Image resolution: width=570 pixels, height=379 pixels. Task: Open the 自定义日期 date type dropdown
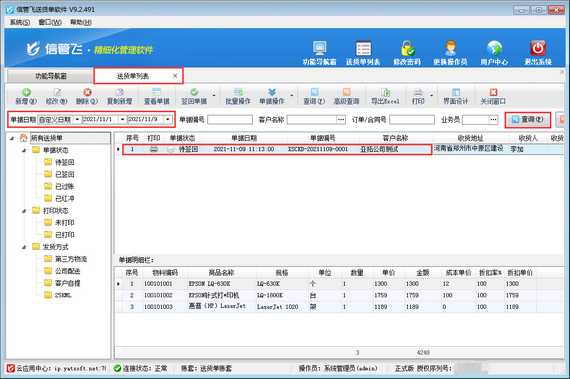77,120
